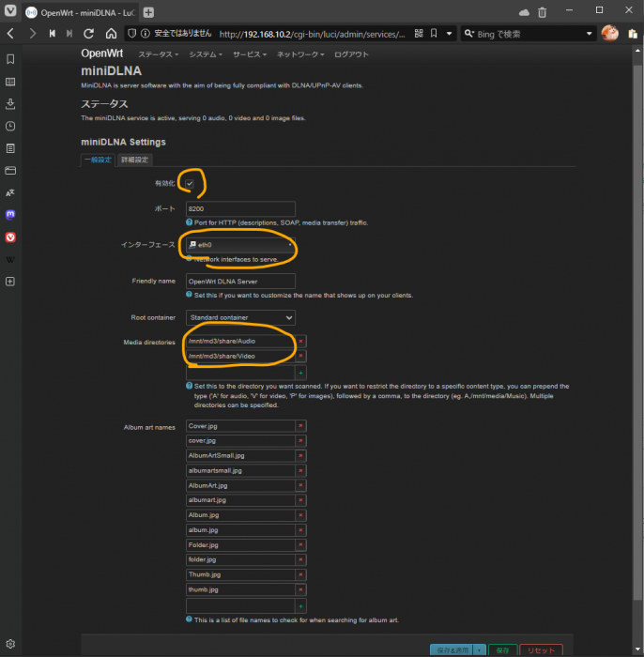Open the ネットワーク menu in OpenWrt

(301, 54)
